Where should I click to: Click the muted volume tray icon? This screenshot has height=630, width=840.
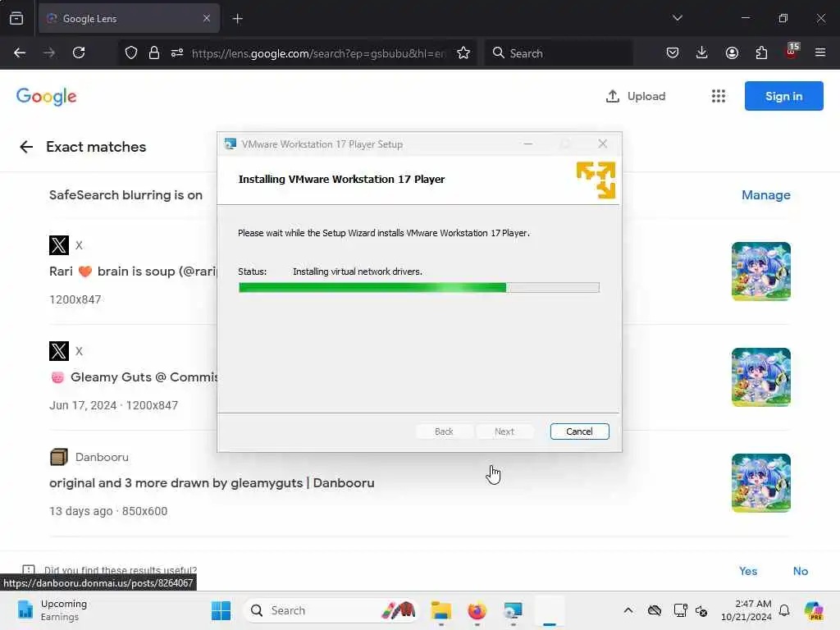click(x=702, y=610)
